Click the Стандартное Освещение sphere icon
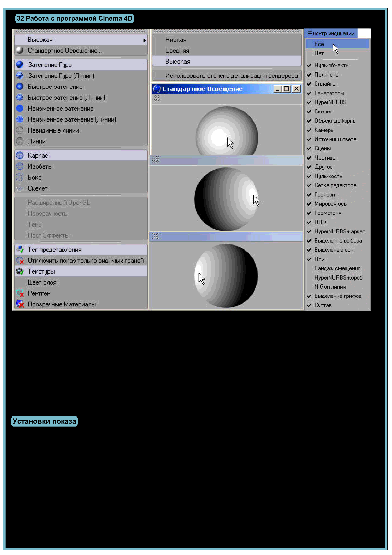The height and width of the screenshot is (555, 392). pyautogui.click(x=20, y=50)
